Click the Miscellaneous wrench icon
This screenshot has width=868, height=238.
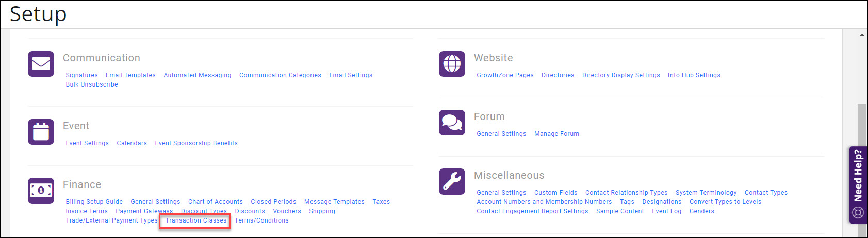[452, 181]
